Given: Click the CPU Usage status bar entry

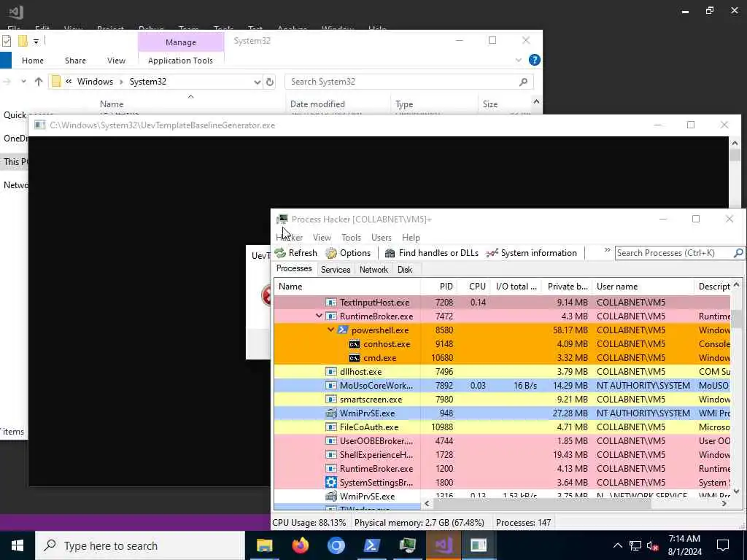Looking at the screenshot, I should tap(309, 522).
